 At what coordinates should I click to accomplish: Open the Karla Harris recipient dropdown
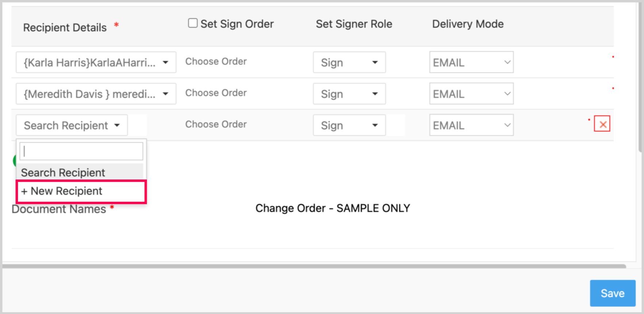tap(96, 63)
